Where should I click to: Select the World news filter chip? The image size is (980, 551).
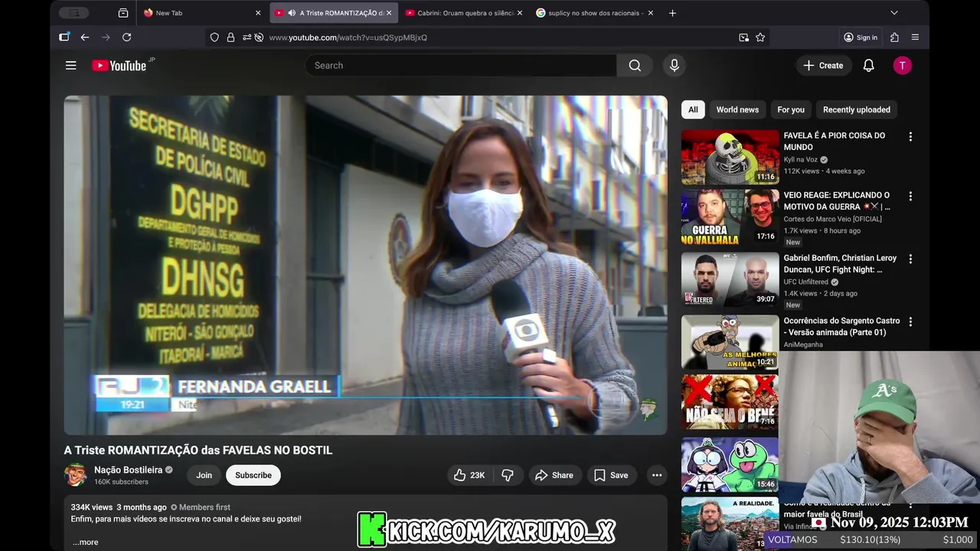[x=737, y=109]
